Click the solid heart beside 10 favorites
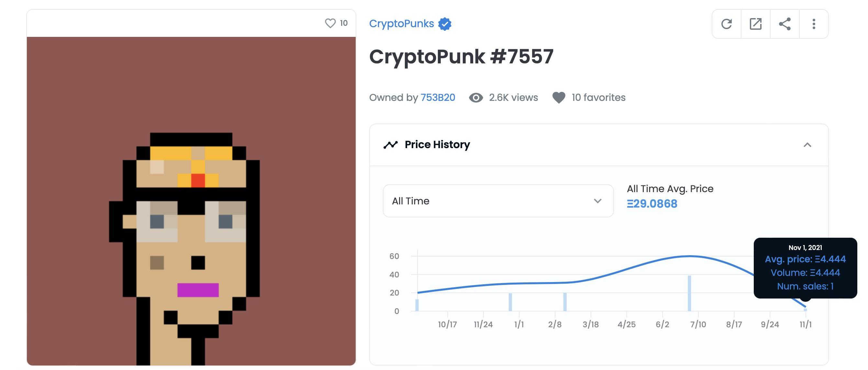 [x=559, y=98]
